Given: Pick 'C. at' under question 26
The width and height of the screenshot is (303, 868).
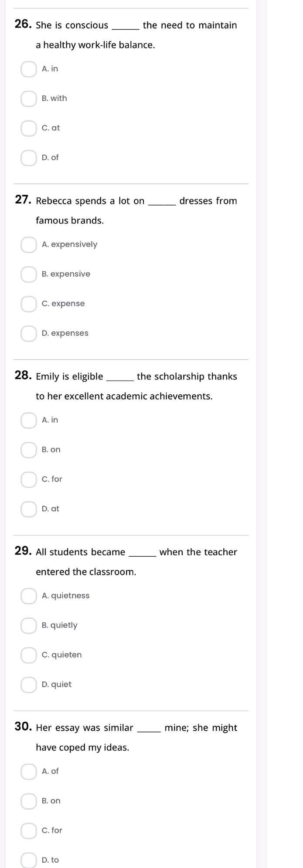Looking at the screenshot, I should pyautogui.click(x=29, y=128).
